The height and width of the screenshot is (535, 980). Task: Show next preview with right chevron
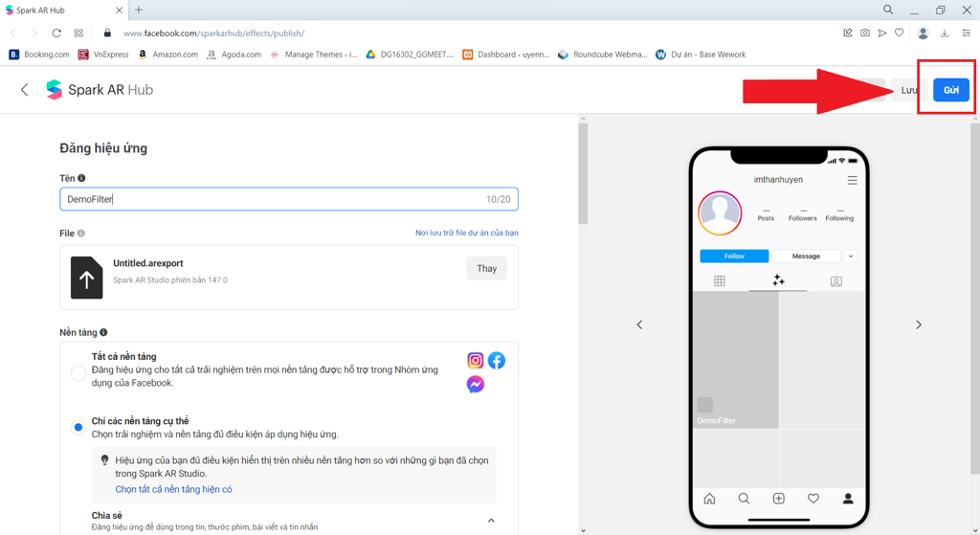(919, 324)
